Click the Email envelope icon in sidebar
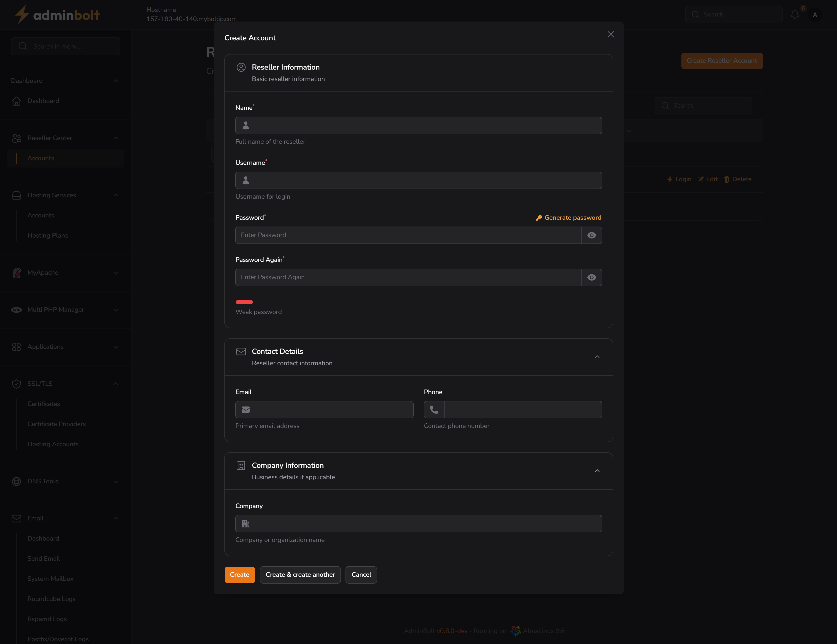 (16, 518)
